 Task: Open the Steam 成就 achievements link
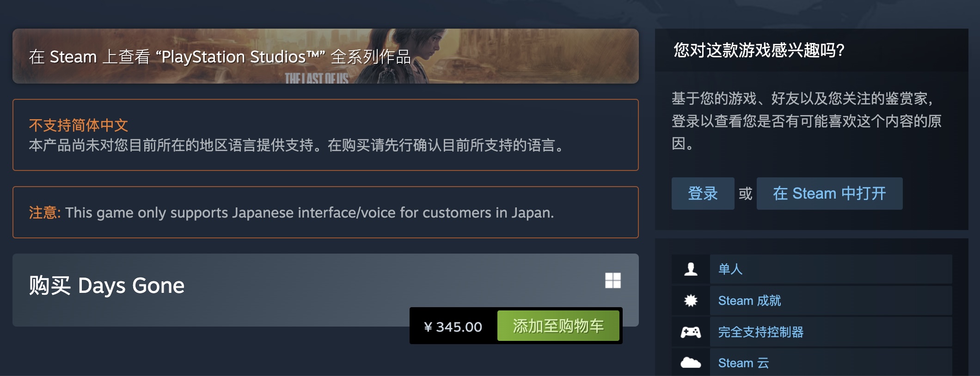click(749, 301)
